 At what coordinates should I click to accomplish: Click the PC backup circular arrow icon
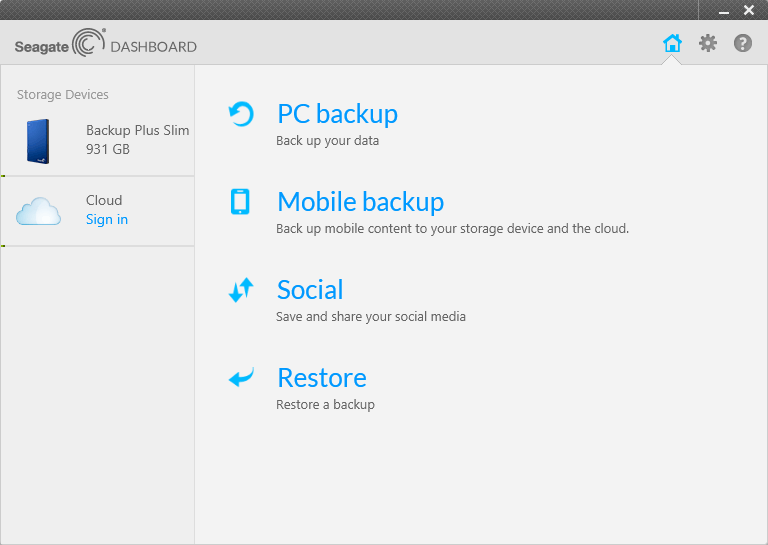click(x=241, y=114)
